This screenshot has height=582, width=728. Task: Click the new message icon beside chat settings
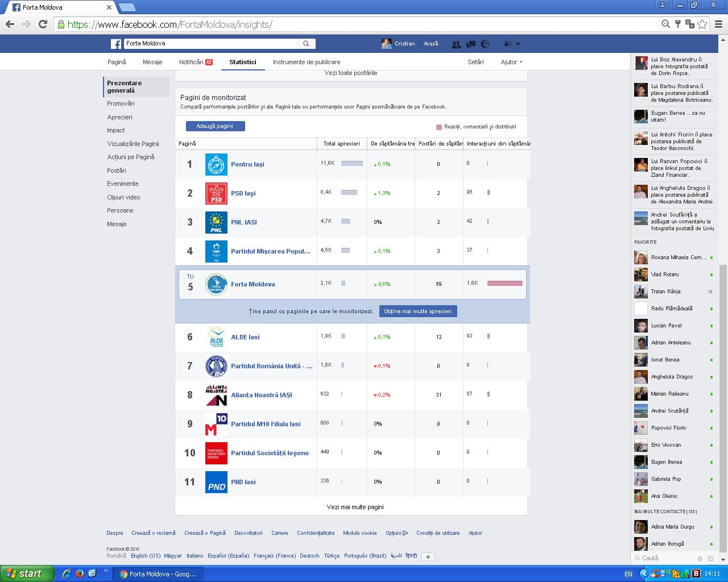[x=710, y=558]
